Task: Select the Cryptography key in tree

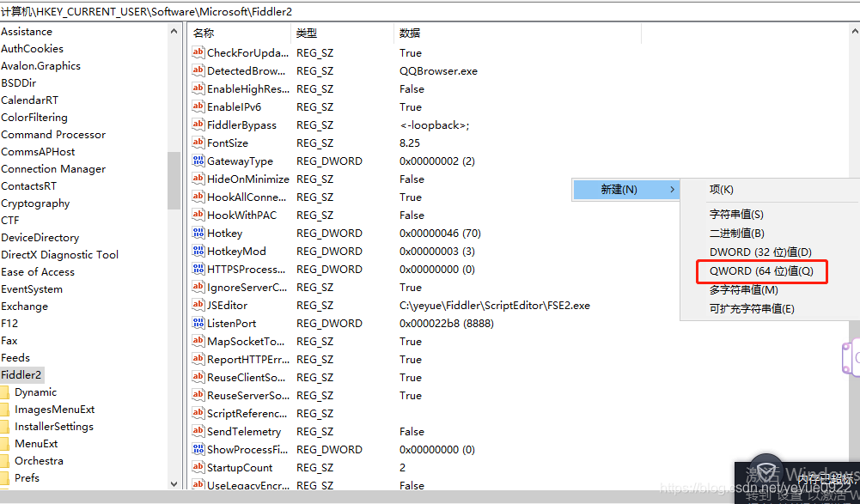Action: pyautogui.click(x=35, y=203)
